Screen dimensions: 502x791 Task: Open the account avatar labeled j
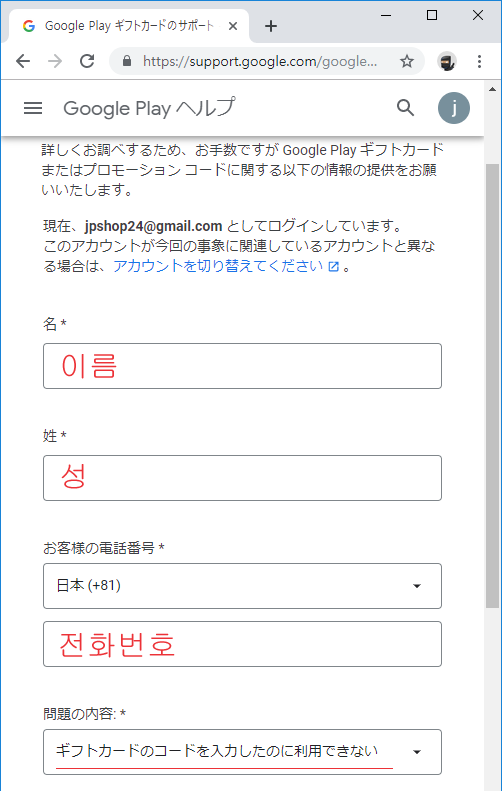click(454, 108)
